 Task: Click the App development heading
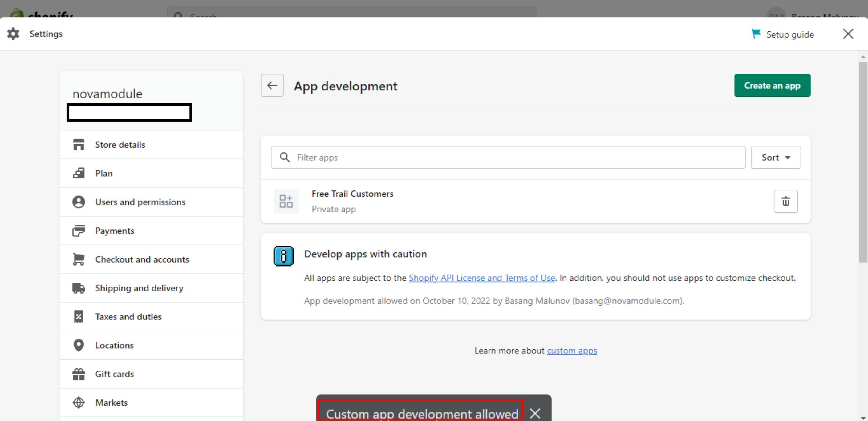[x=345, y=86]
